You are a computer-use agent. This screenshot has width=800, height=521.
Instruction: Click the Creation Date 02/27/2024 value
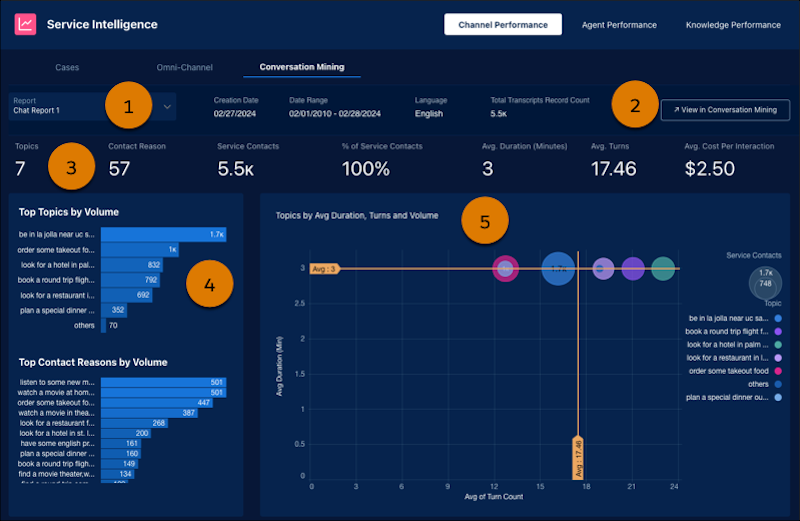pos(235,114)
